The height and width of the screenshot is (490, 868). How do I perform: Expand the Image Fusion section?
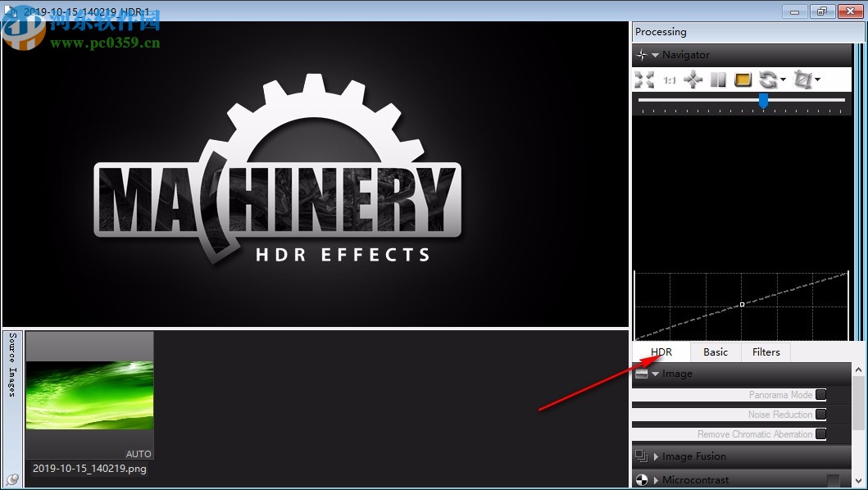tap(655, 456)
